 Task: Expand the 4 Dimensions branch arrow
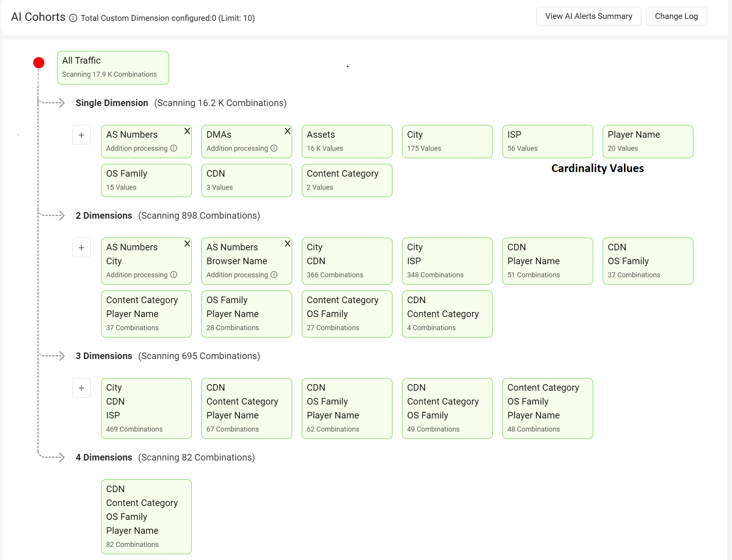pos(61,457)
